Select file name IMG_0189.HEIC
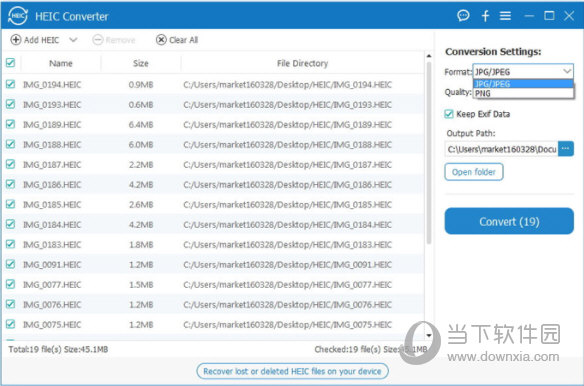This screenshot has width=584, height=386. pyautogui.click(x=52, y=124)
